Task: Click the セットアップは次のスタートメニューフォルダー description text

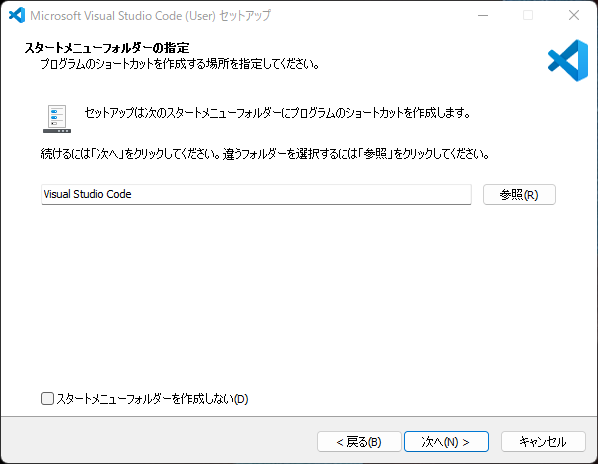Action: (277, 113)
